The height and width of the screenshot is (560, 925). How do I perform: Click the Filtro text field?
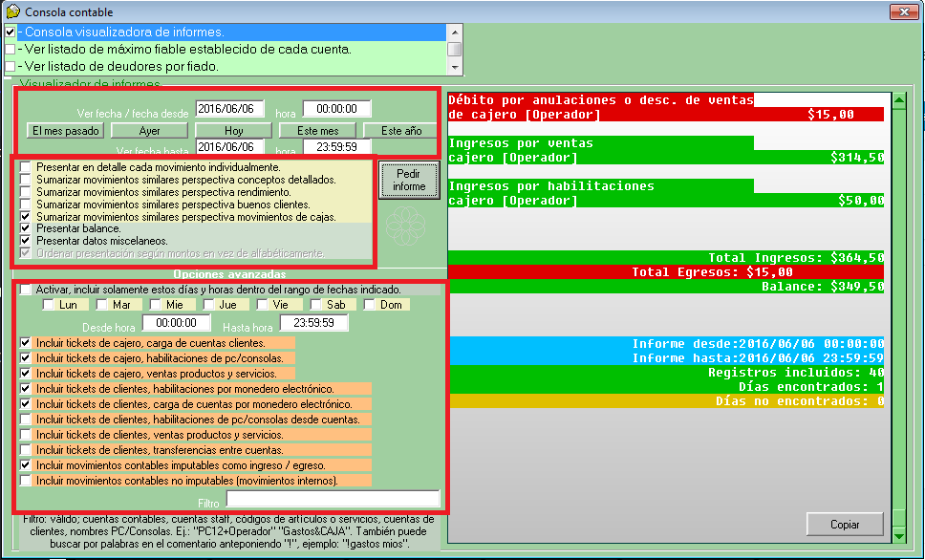pos(333,499)
